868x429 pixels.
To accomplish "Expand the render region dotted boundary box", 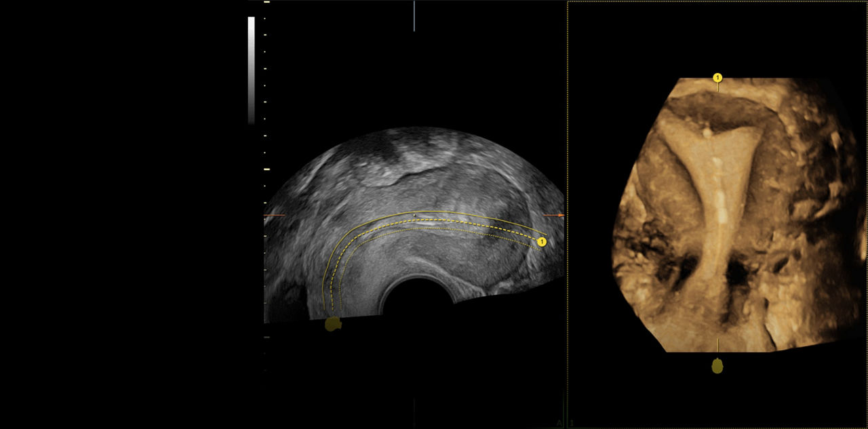I will 568,203.
